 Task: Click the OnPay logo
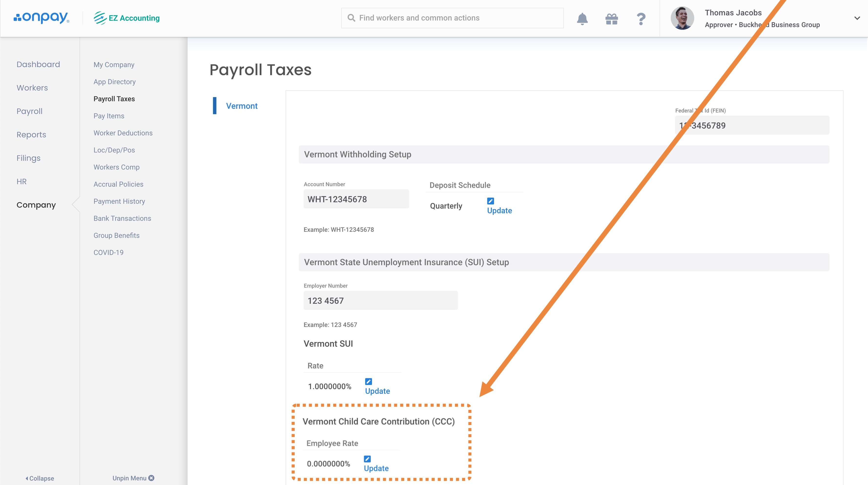coord(41,18)
